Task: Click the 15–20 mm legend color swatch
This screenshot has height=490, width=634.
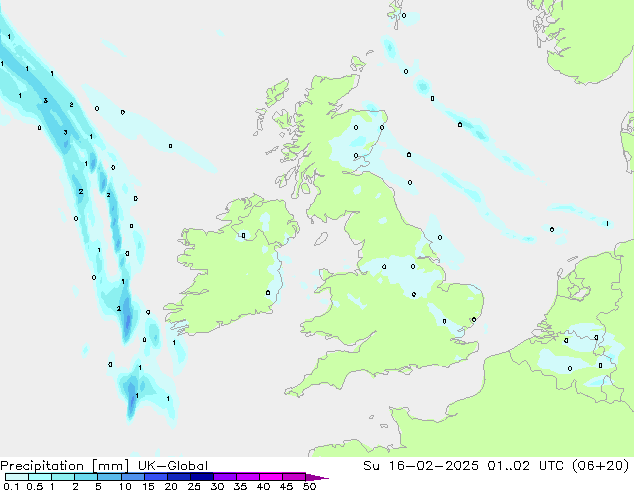Action: point(156,477)
